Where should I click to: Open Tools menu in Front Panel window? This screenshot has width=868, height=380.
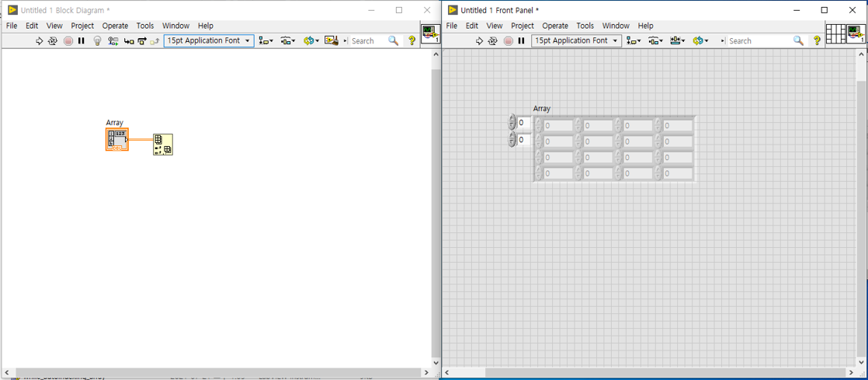(585, 26)
